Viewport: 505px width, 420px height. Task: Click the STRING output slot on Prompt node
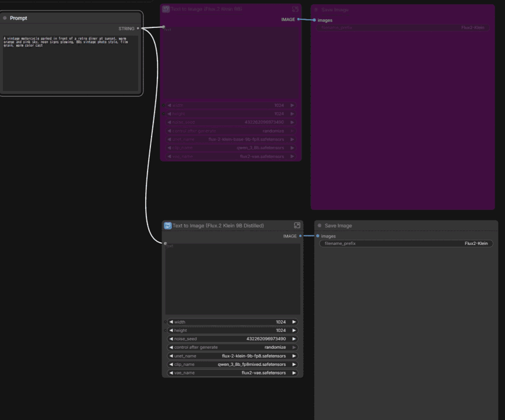pyautogui.click(x=138, y=29)
